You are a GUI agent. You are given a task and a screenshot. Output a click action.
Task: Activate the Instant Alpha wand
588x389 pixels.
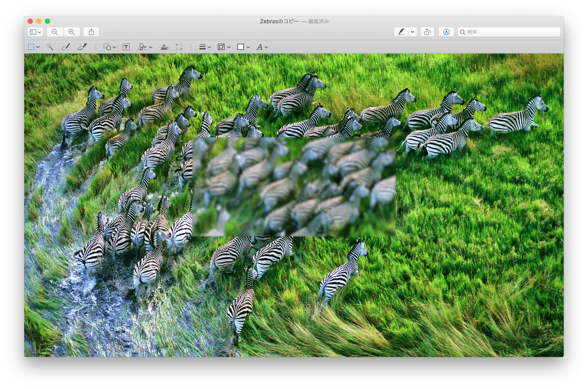point(50,47)
